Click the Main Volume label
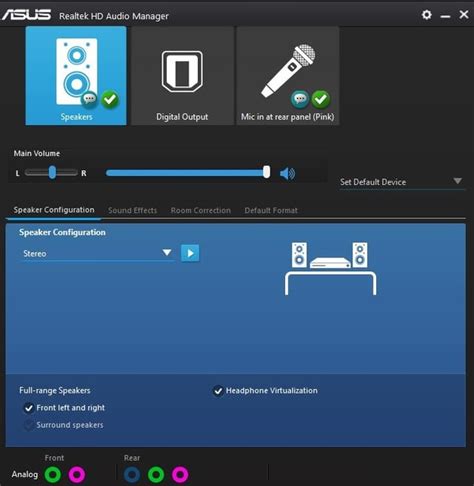 pyautogui.click(x=37, y=153)
